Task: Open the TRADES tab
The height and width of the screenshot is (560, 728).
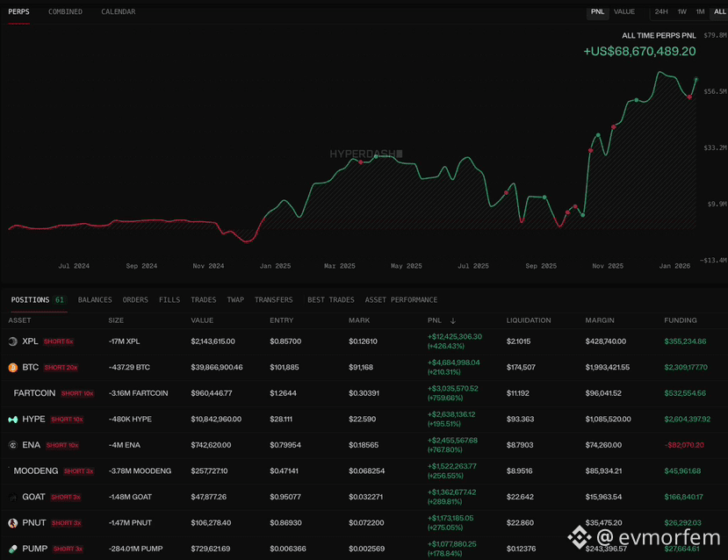Action: coord(204,299)
